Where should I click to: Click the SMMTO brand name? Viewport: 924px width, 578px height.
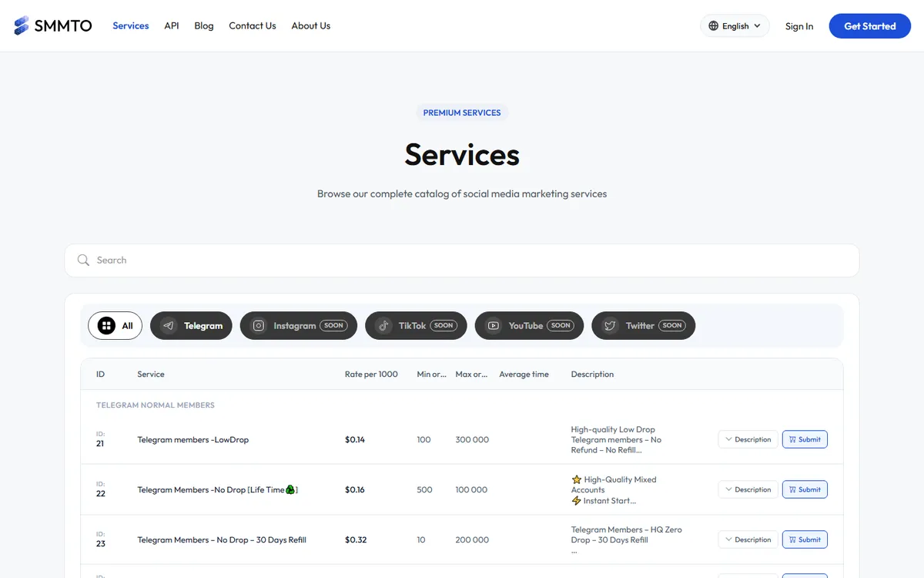pos(63,25)
